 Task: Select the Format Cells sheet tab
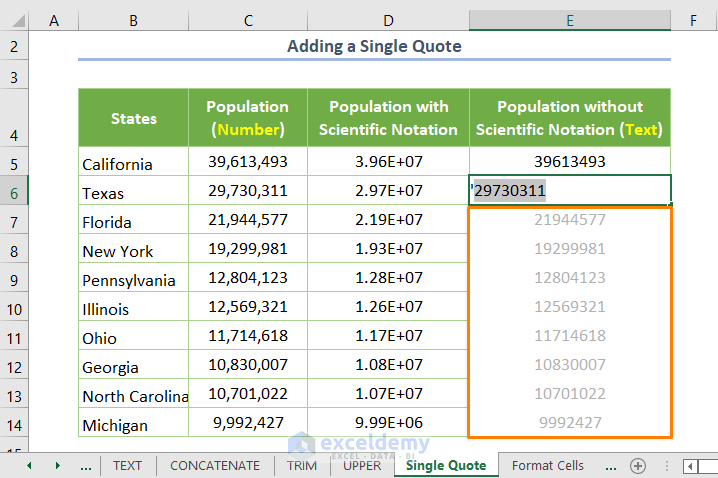click(548, 466)
